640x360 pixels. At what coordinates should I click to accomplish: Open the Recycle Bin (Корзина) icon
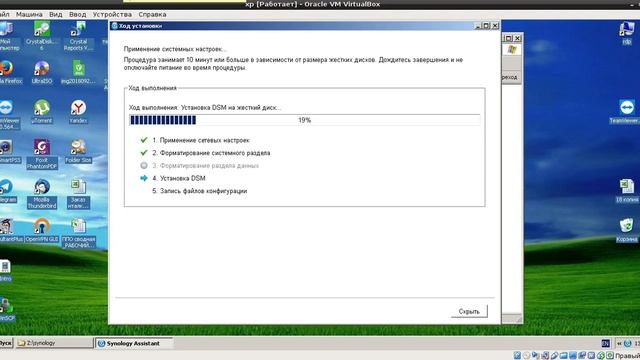(x=627, y=230)
